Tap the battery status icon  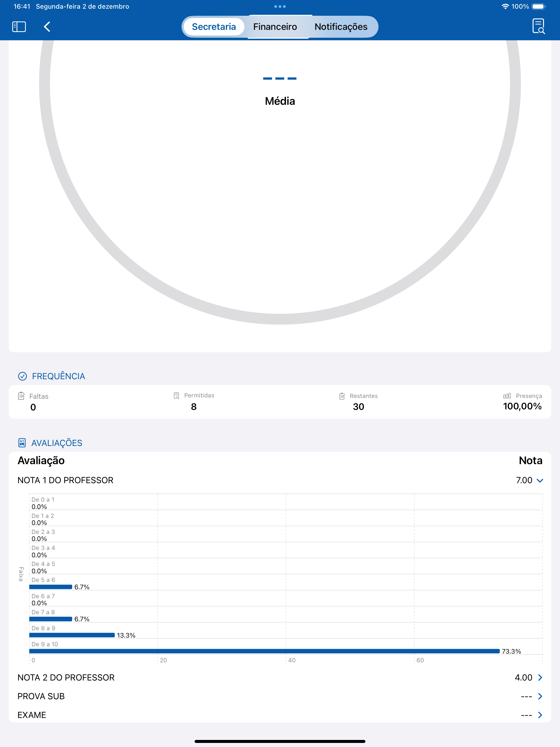point(539,7)
